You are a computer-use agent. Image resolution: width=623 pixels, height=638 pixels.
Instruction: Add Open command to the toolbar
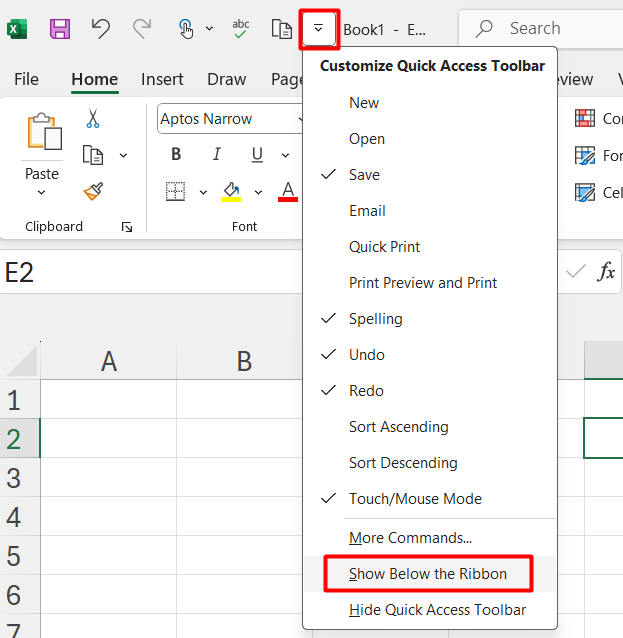[x=430, y=139]
